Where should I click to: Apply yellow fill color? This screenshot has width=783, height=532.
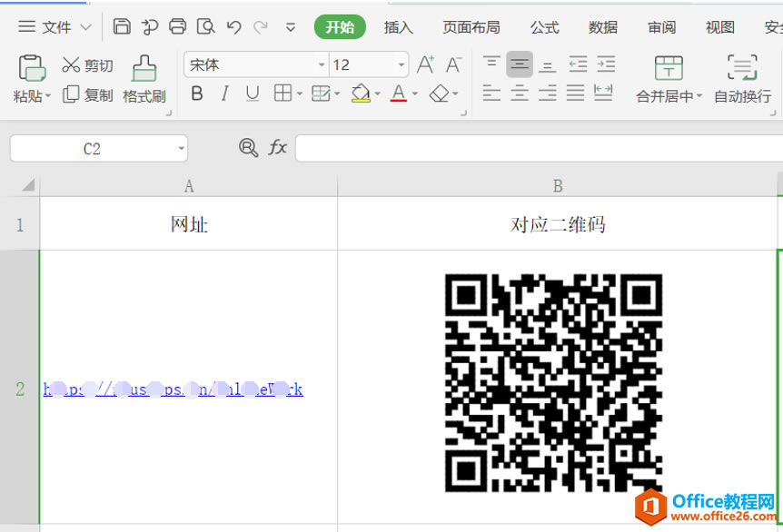361,94
